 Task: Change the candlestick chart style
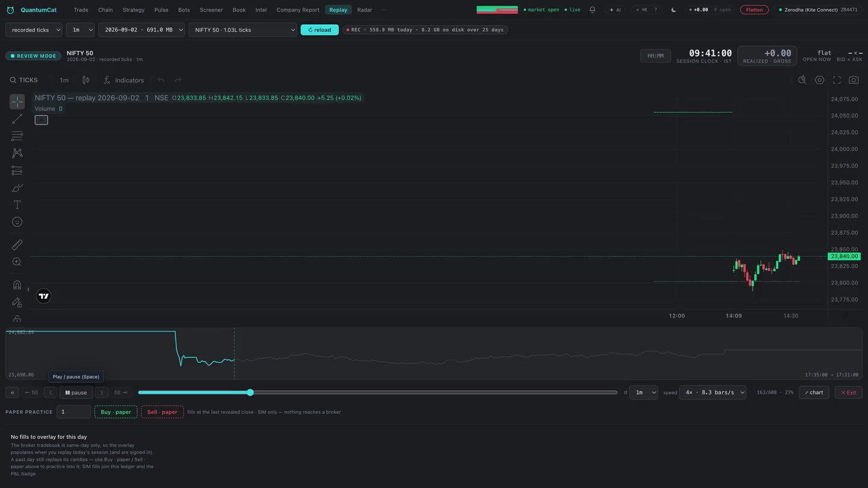86,80
